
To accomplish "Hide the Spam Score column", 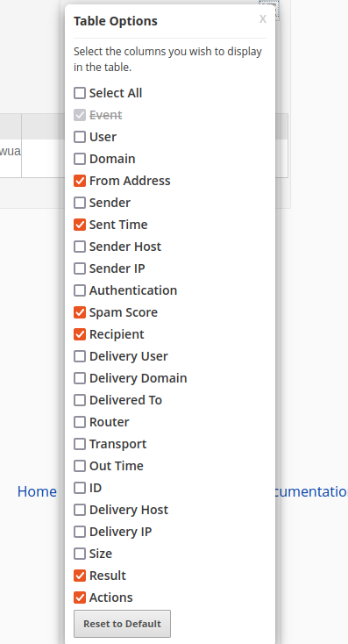I will click(80, 312).
